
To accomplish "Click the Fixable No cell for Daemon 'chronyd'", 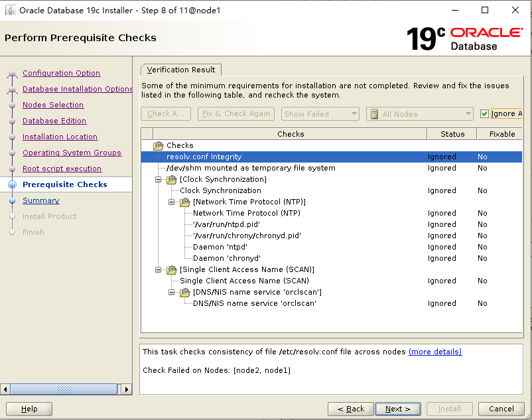I will [x=482, y=258].
